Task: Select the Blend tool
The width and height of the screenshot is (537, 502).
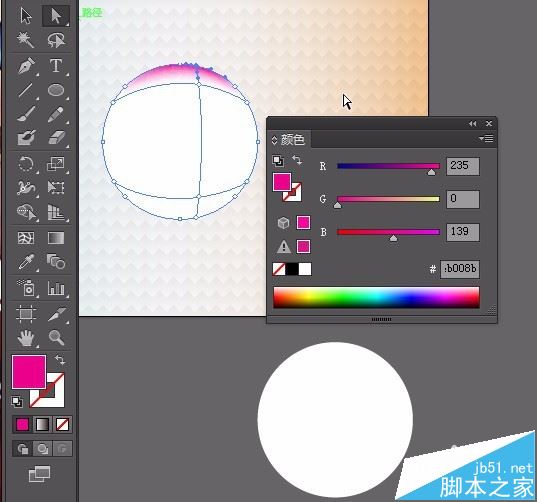Action: point(56,262)
